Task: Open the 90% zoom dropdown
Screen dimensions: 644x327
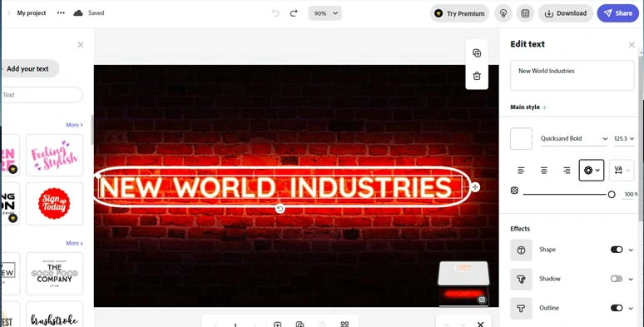Action: coord(324,13)
